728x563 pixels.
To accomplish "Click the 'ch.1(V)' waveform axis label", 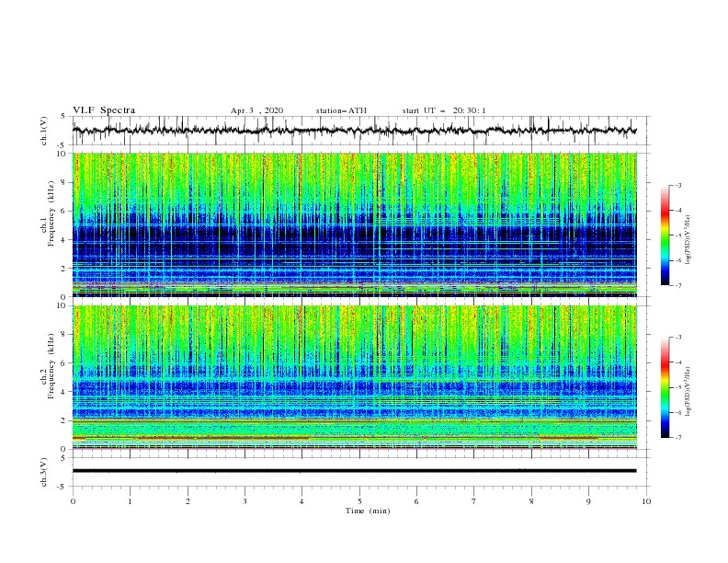I will [44, 131].
